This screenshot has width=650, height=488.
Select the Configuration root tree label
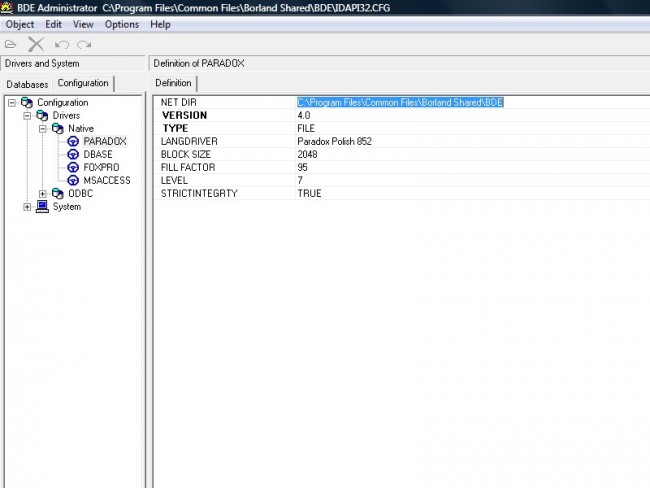coord(63,102)
